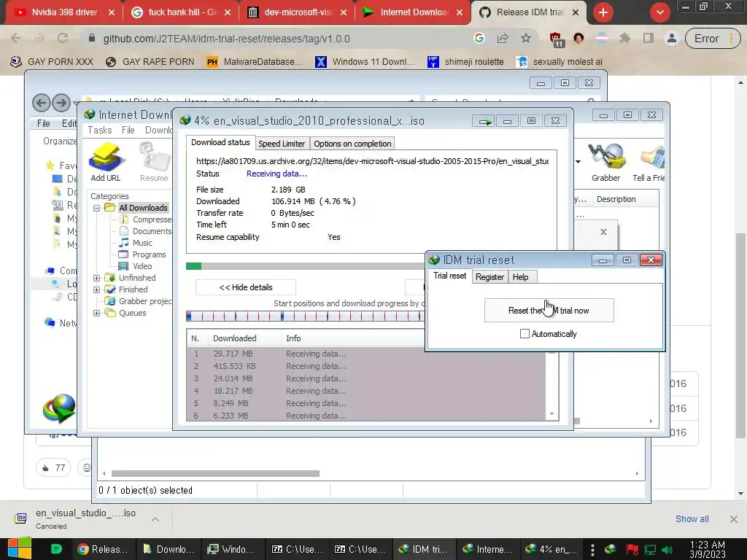Viewport: 747px width, 560px height.
Task: Open the File menu in IDM window
Action: point(128,130)
